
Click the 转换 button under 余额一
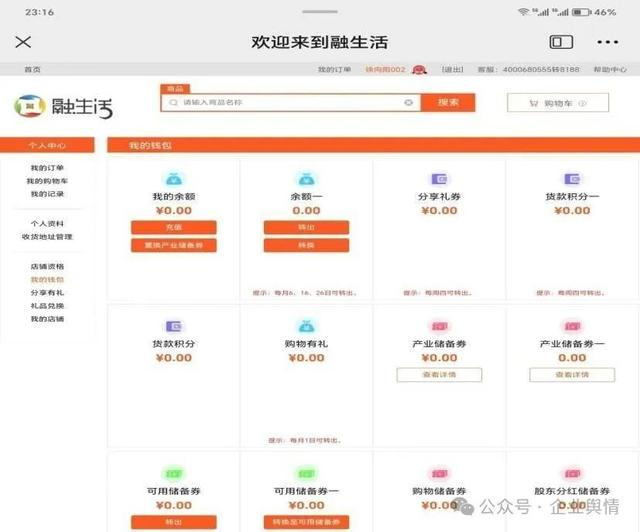[x=307, y=245]
